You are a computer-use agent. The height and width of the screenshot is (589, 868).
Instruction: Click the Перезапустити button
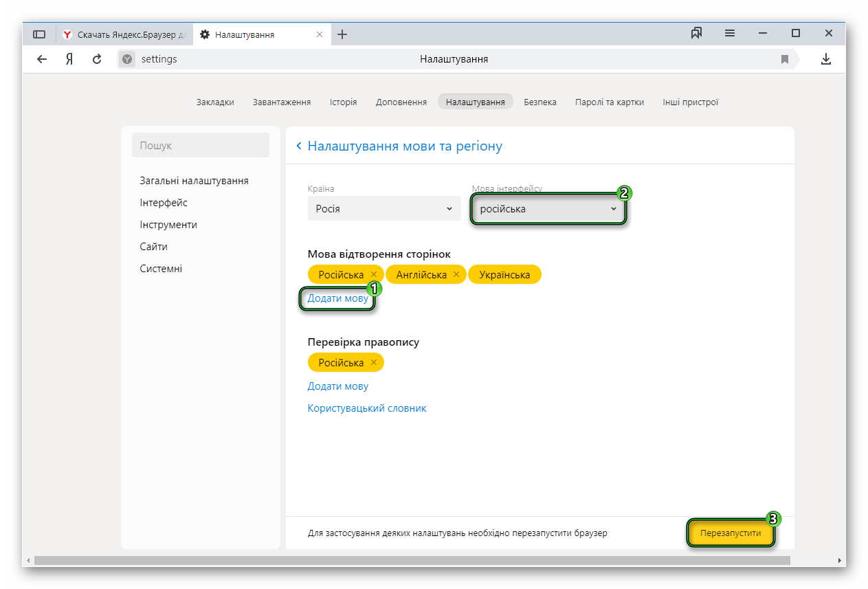click(731, 533)
